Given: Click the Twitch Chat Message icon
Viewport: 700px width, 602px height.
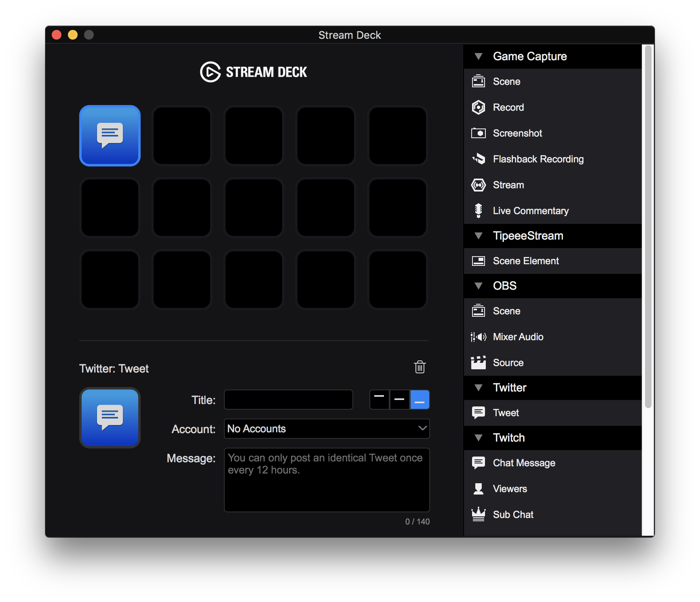Looking at the screenshot, I should [479, 463].
